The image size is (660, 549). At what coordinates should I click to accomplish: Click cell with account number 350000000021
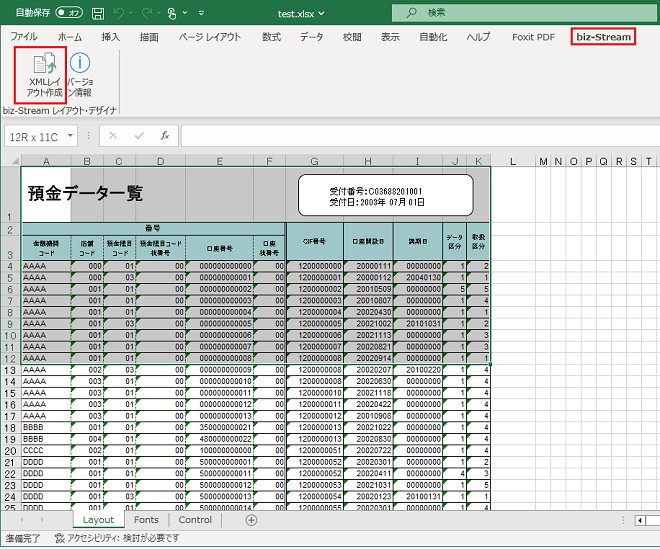(x=219, y=427)
